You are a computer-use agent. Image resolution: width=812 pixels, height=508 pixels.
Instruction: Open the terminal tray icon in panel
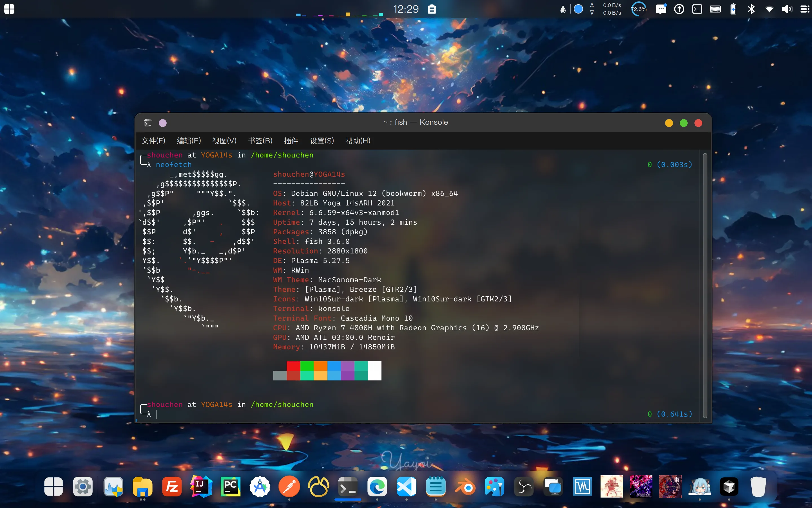pos(697,9)
